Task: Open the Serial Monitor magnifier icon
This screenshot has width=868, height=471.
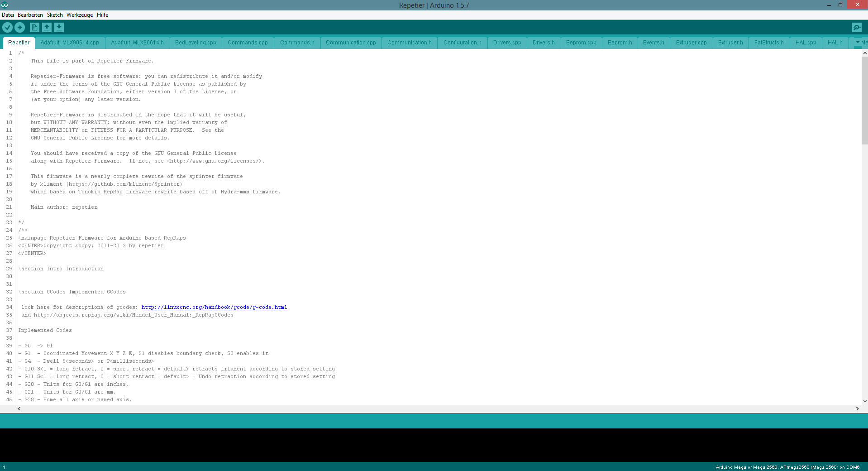Action: click(857, 28)
